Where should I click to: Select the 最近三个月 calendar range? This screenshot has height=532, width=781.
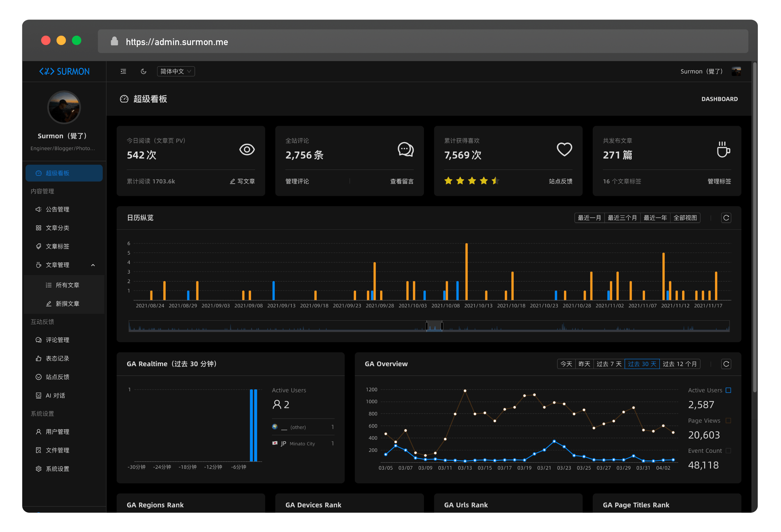pos(622,218)
